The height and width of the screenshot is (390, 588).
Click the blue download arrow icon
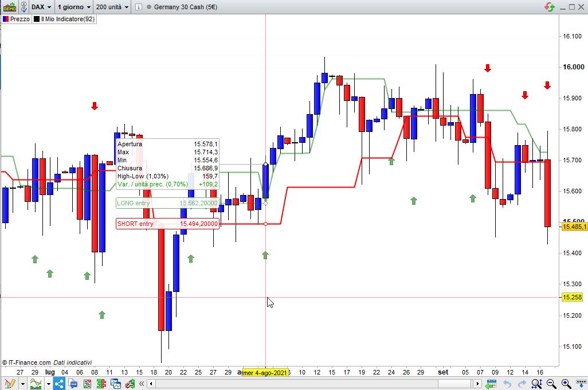tap(581, 384)
